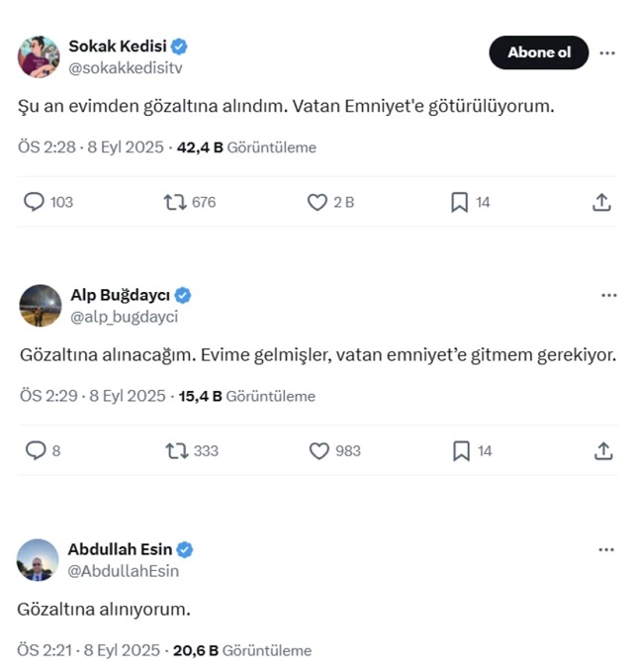Open the @alp_bugdayci profile handle
Image resolution: width=633 pixels, height=672 pixels.
(124, 317)
